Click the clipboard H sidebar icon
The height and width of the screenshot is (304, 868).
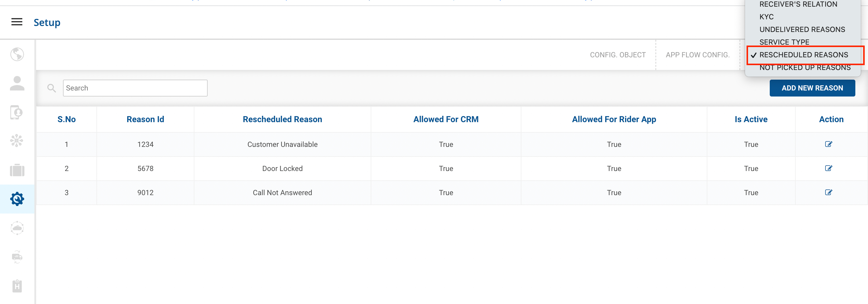17,286
